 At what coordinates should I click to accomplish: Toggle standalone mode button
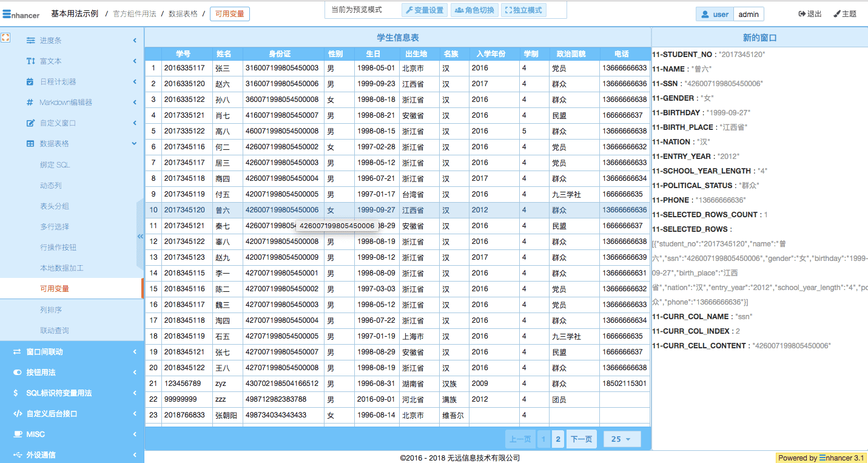tap(523, 10)
